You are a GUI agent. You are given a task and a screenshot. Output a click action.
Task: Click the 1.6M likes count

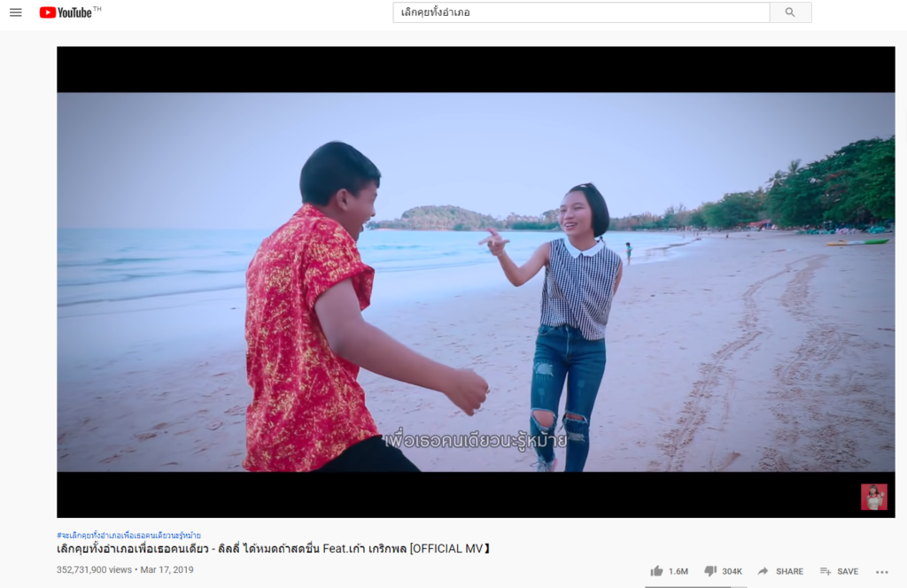click(678, 571)
